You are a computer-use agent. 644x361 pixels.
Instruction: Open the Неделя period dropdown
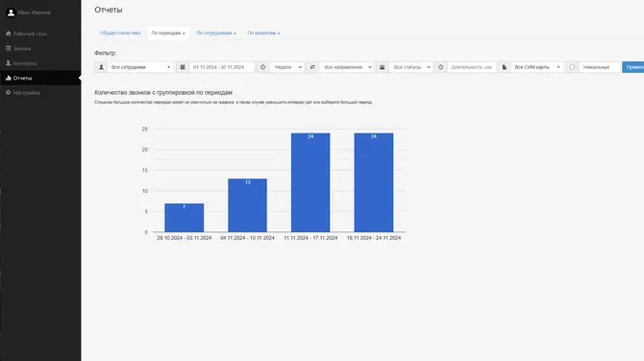point(286,67)
